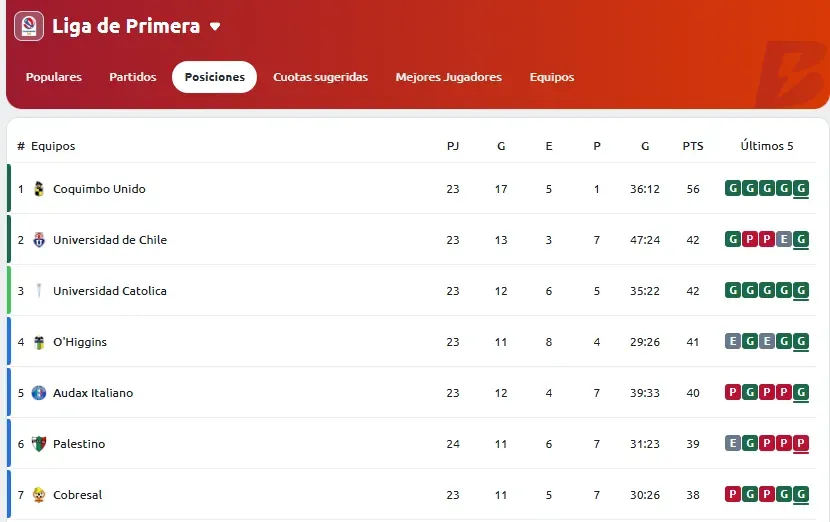Switch to the Populares tab
This screenshot has height=522, width=830.
pos(54,77)
